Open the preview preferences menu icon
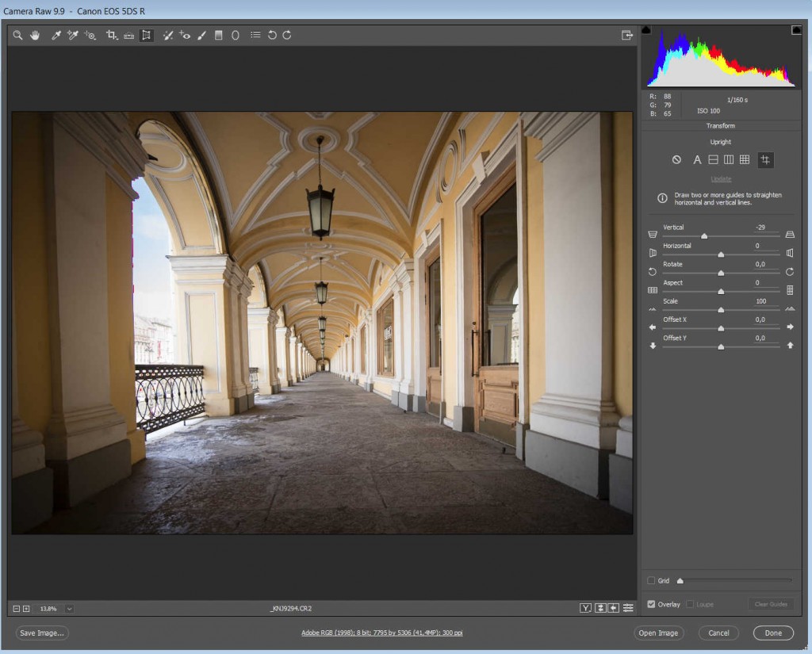The image size is (812, 654). tap(628, 608)
